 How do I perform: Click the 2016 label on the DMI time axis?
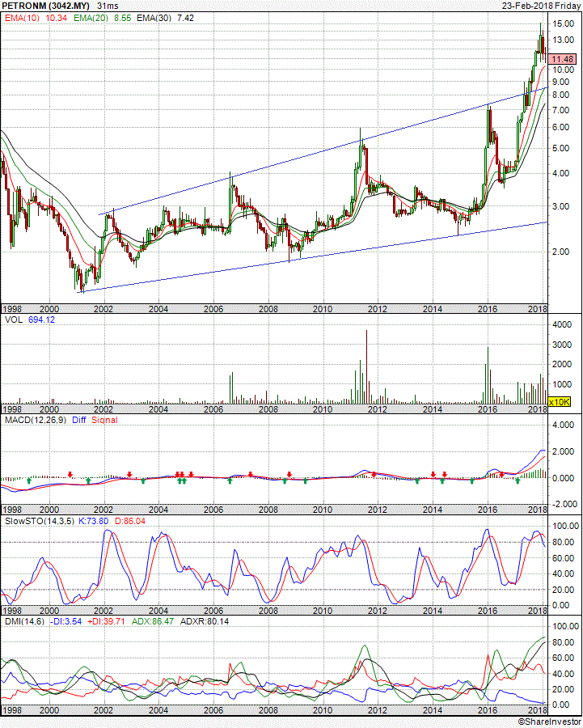[x=488, y=710]
